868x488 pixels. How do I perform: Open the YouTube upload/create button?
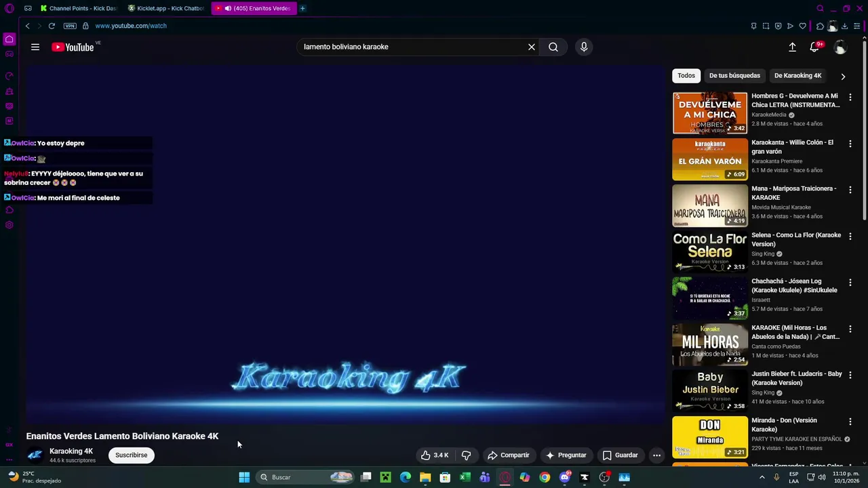(792, 47)
